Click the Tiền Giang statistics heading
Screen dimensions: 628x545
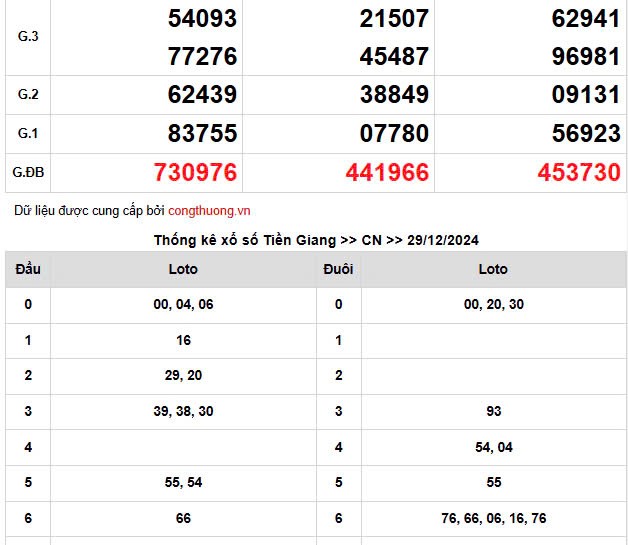(316, 240)
